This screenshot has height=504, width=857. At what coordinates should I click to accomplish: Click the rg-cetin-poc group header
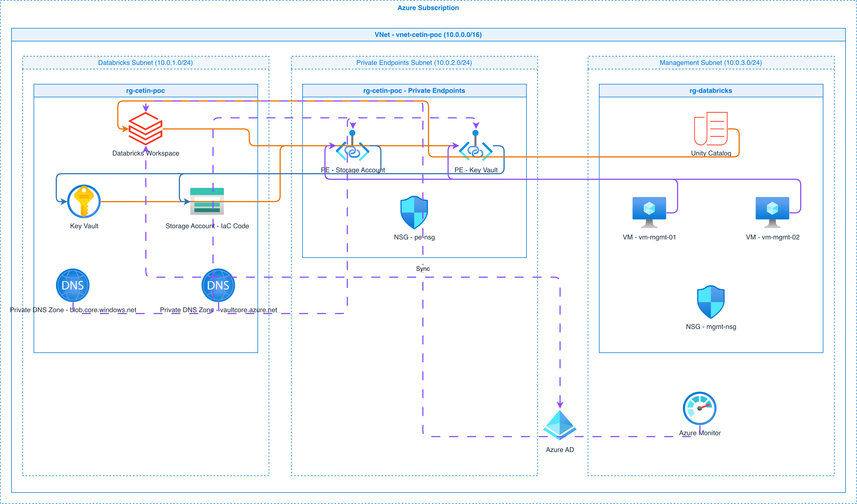point(146,91)
